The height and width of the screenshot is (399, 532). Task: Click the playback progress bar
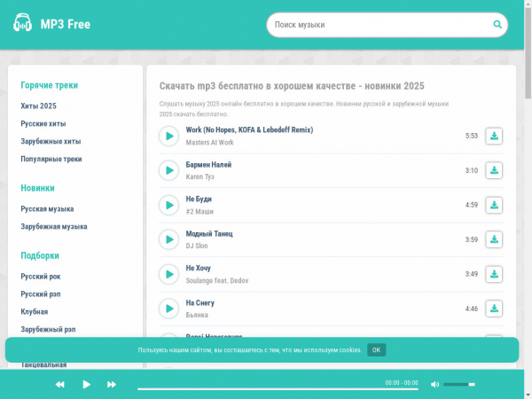(257, 387)
